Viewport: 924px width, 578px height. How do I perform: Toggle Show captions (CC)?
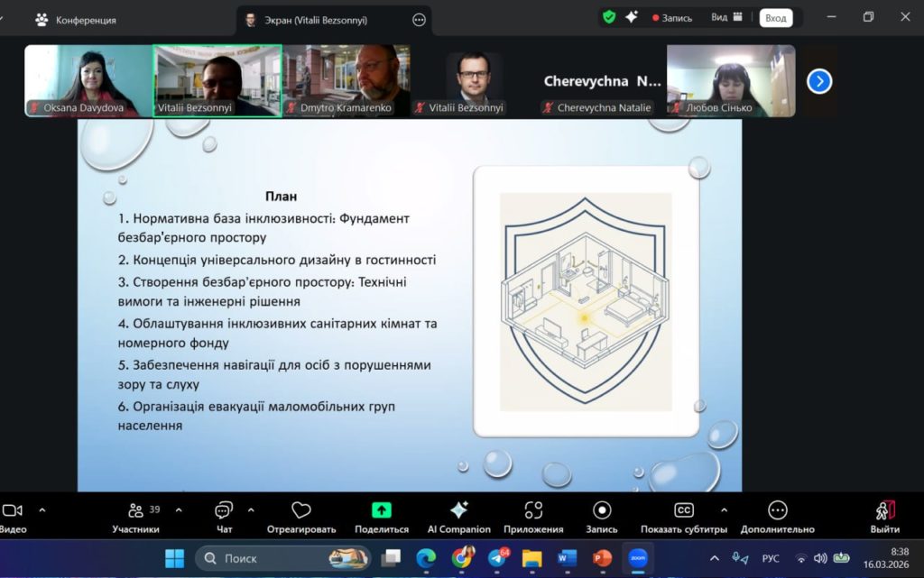684,517
